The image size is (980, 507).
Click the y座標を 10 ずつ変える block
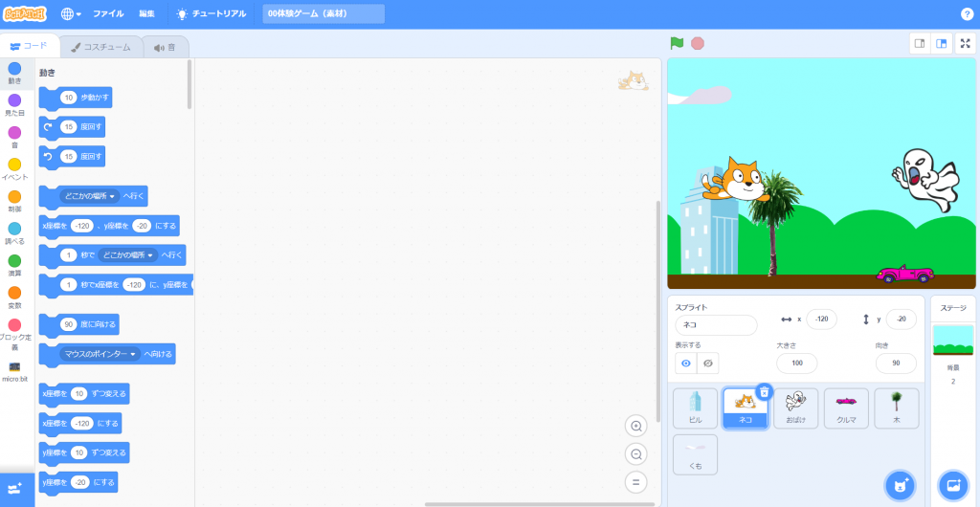(x=84, y=452)
